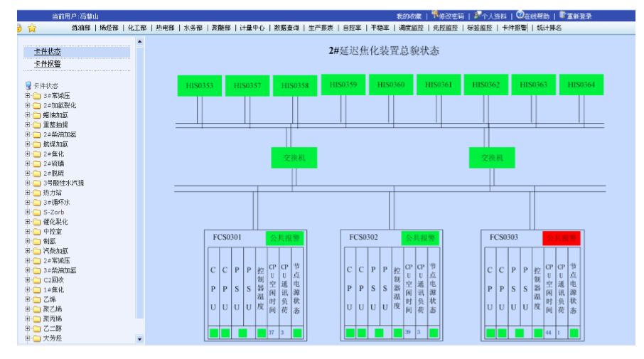Click the folder icon for 航煤加氢
Image resolution: width=644 pixels, height=359 pixels.
click(x=36, y=144)
